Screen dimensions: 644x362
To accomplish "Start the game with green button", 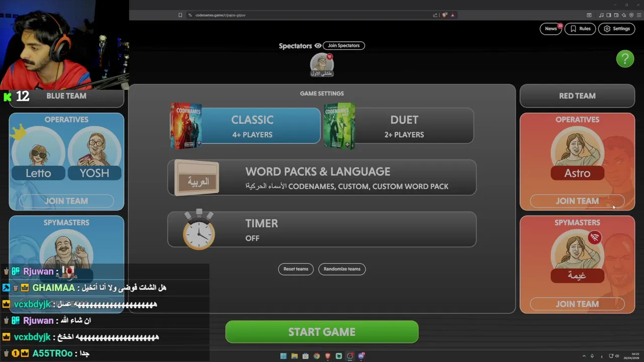I will click(322, 332).
